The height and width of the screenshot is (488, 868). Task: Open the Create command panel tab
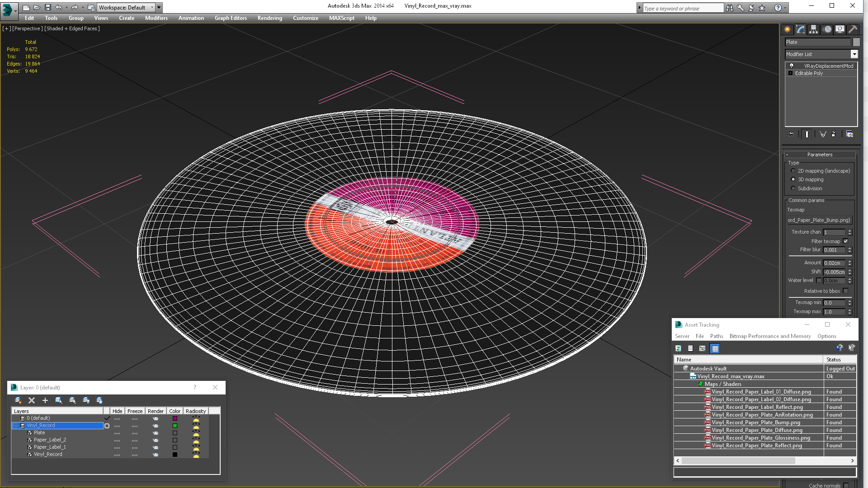click(x=788, y=29)
